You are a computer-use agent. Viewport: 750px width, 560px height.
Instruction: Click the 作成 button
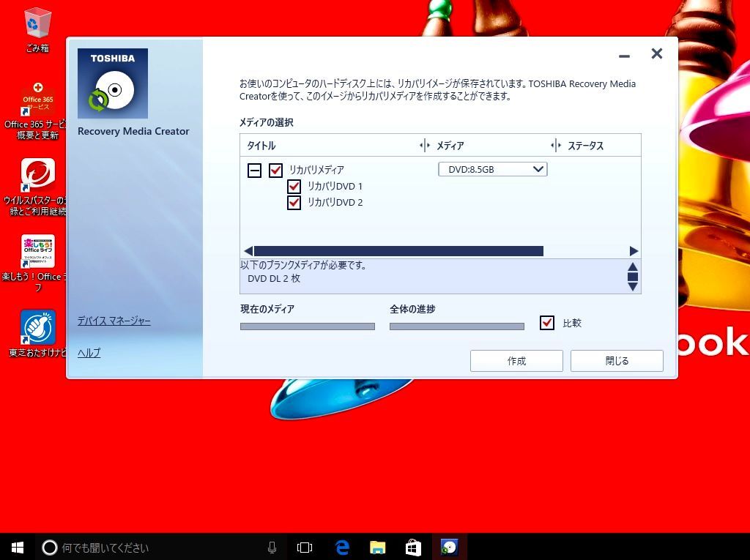click(x=516, y=361)
